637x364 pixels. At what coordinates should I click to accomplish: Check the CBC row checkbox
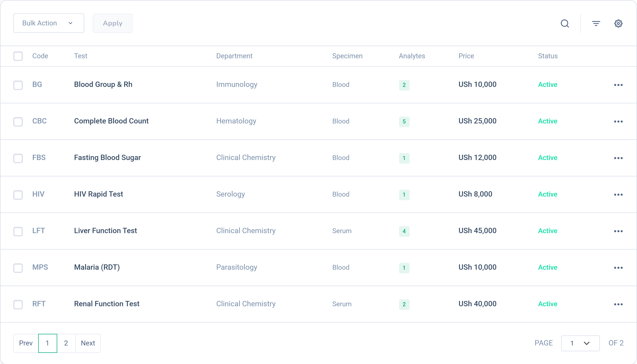tap(18, 122)
